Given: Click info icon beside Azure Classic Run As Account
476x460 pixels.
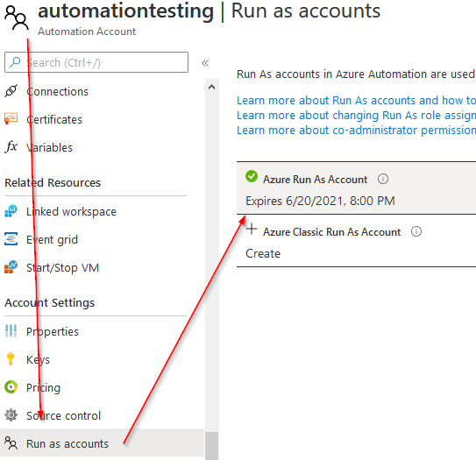Looking at the screenshot, I should [x=416, y=231].
